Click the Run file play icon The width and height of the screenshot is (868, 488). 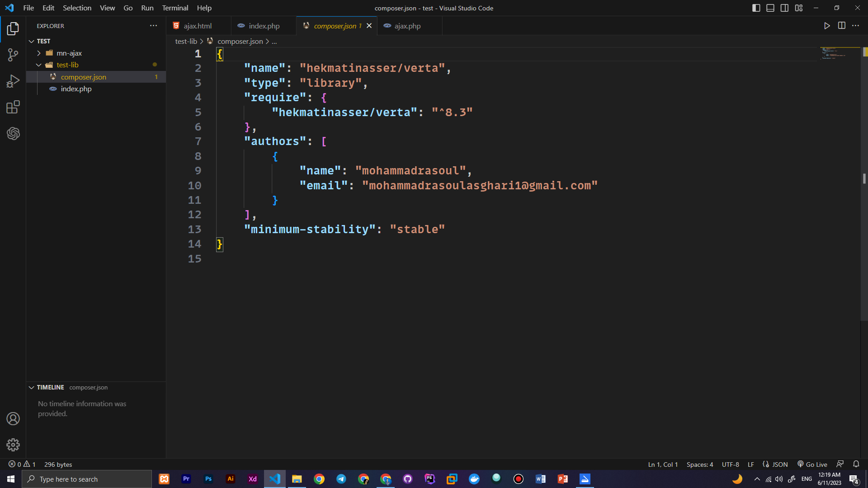[x=827, y=26]
